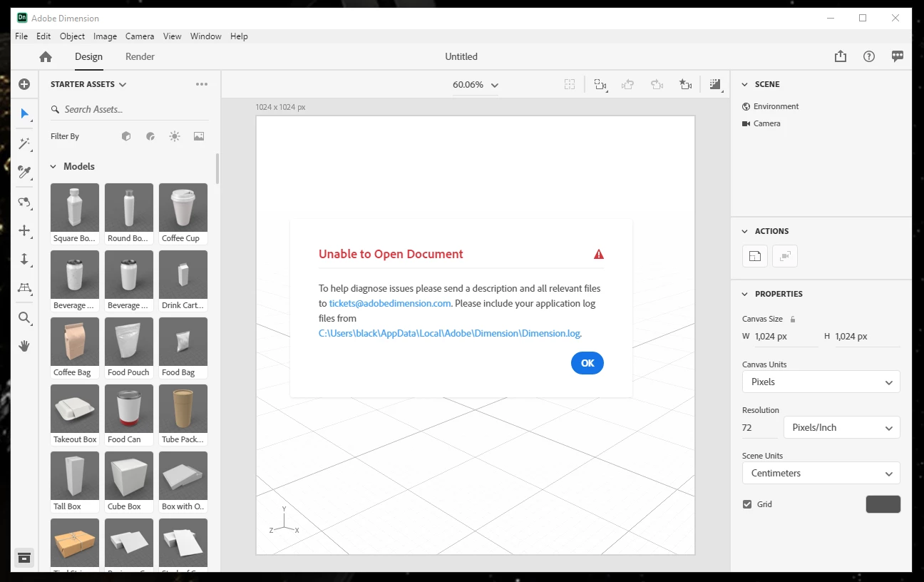Select the Select tool arrow
Screen dimensions: 924x582
pos(24,113)
